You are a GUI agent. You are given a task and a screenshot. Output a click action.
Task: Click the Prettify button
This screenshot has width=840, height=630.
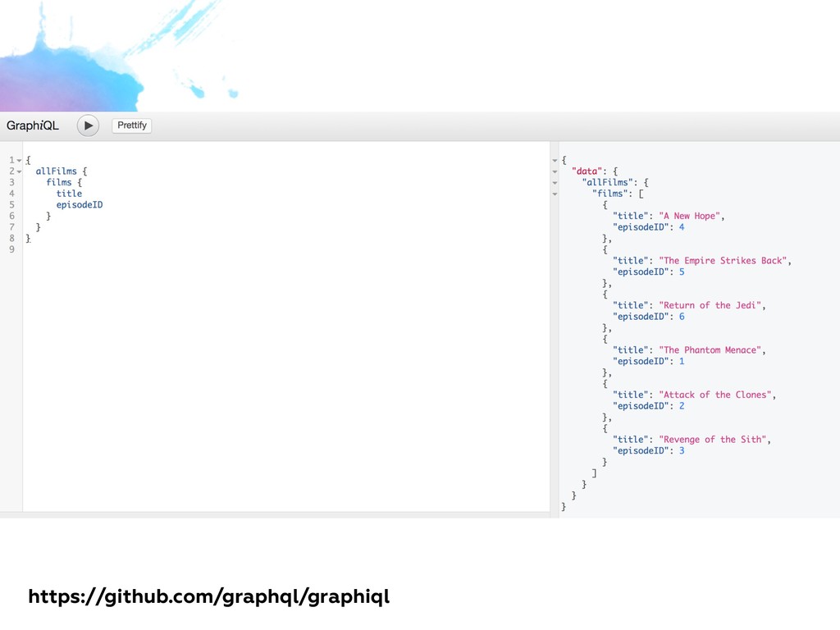click(x=132, y=126)
